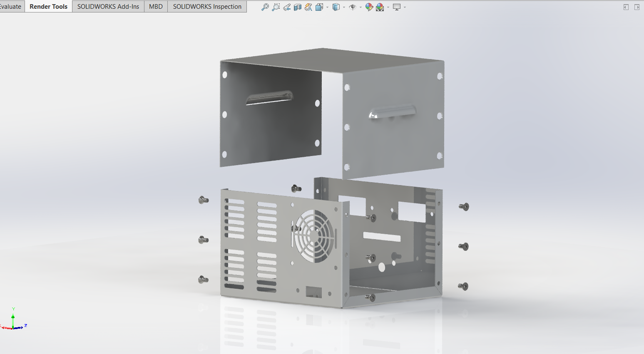
Task: Select the Render Tools tab
Action: click(x=48, y=7)
